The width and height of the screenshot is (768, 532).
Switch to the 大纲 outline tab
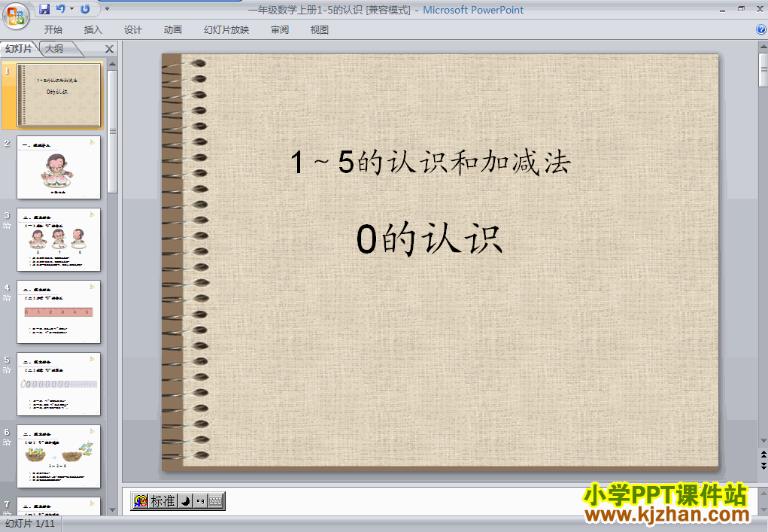coord(54,48)
